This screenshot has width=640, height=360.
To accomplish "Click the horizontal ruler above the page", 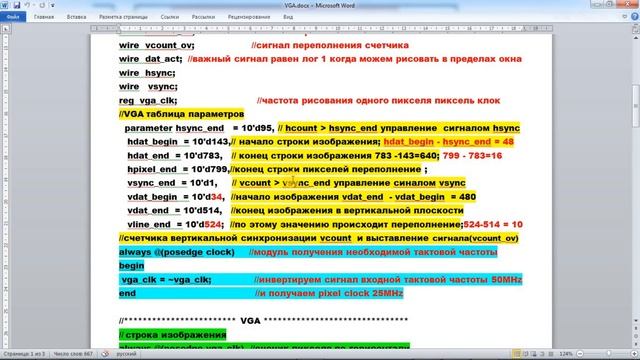I will pos(322,29).
